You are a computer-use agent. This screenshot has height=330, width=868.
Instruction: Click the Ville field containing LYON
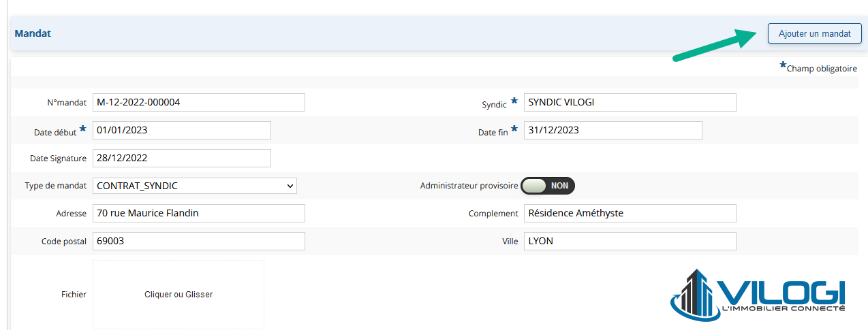630,241
